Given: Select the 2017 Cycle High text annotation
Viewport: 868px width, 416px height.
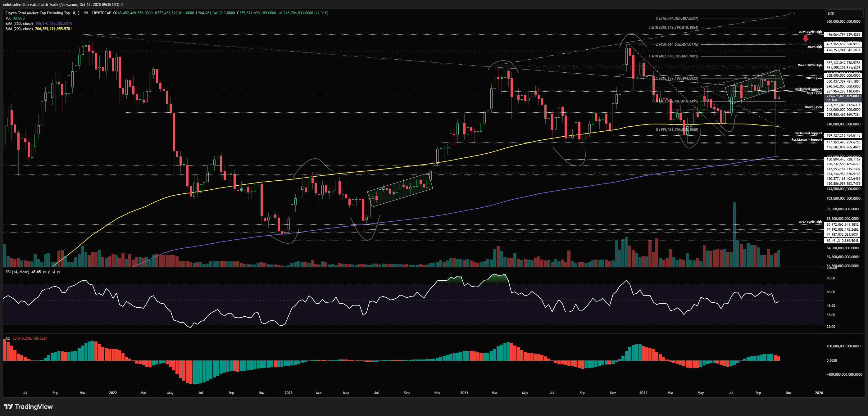Looking at the screenshot, I should (x=810, y=222).
